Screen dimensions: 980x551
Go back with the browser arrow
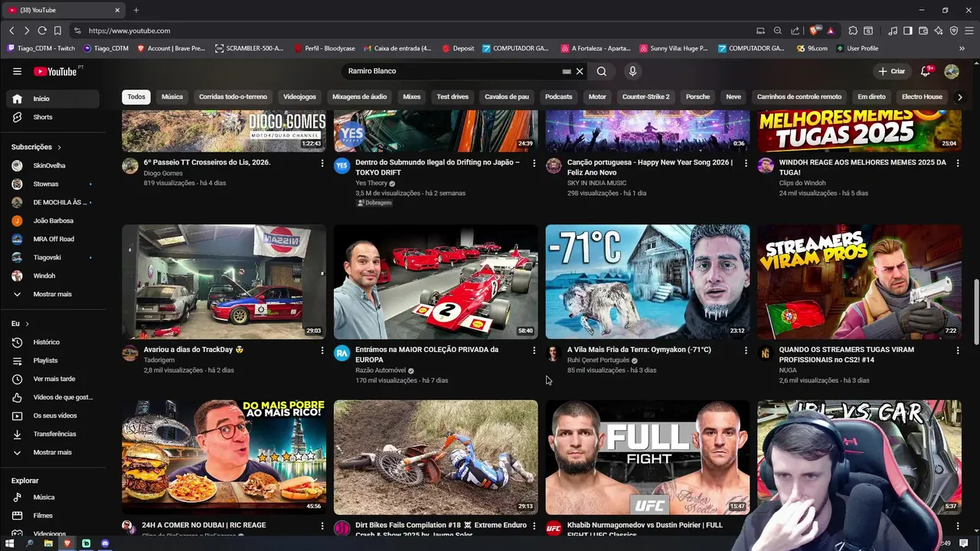(11, 31)
